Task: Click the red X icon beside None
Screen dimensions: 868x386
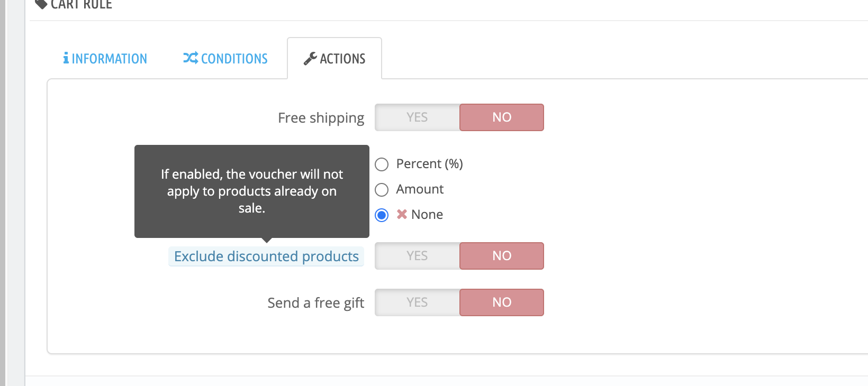Action: point(402,214)
